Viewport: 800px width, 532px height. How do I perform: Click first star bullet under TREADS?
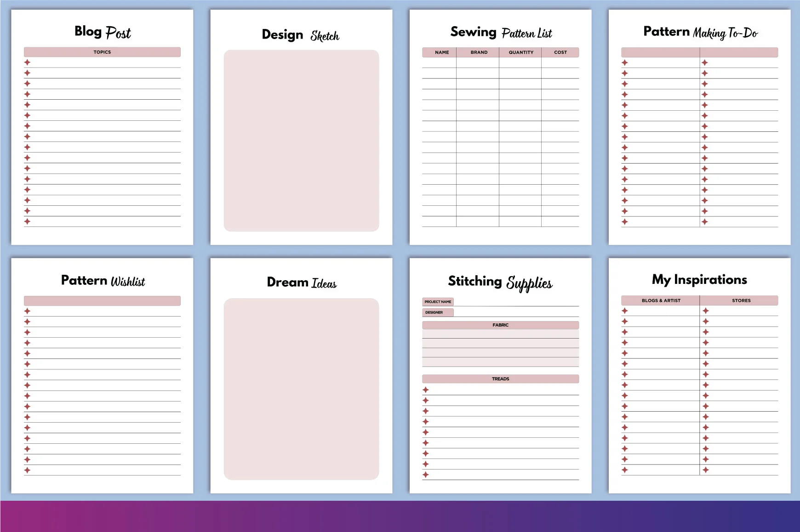click(x=426, y=390)
